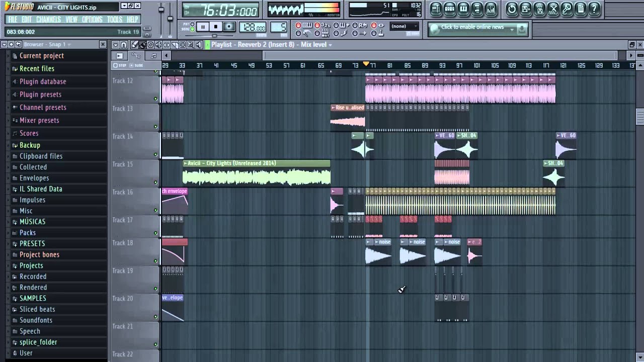Screen dimensions: 644x362
Task: Open the Browser Snap 1 dropdown
Action: (x=69, y=44)
